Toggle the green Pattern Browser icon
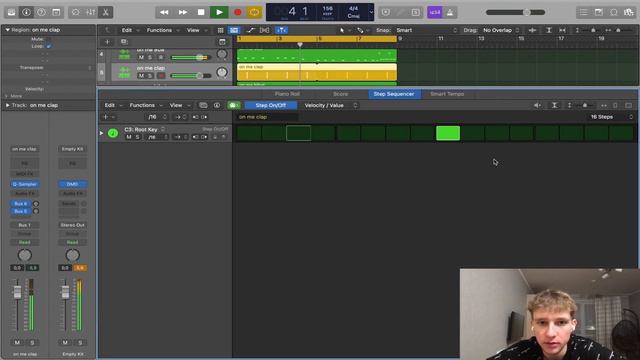This screenshot has height=360, width=640. coord(233,105)
